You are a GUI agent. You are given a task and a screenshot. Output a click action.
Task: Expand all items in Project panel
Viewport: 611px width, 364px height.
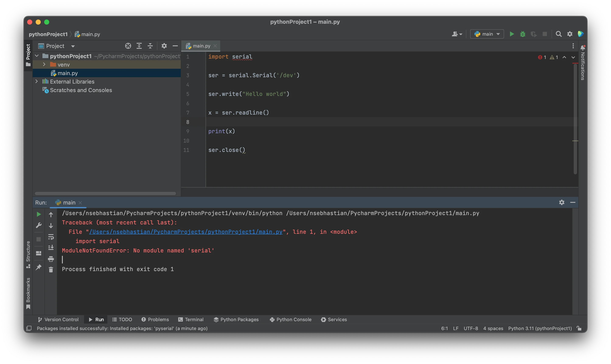[x=139, y=46]
